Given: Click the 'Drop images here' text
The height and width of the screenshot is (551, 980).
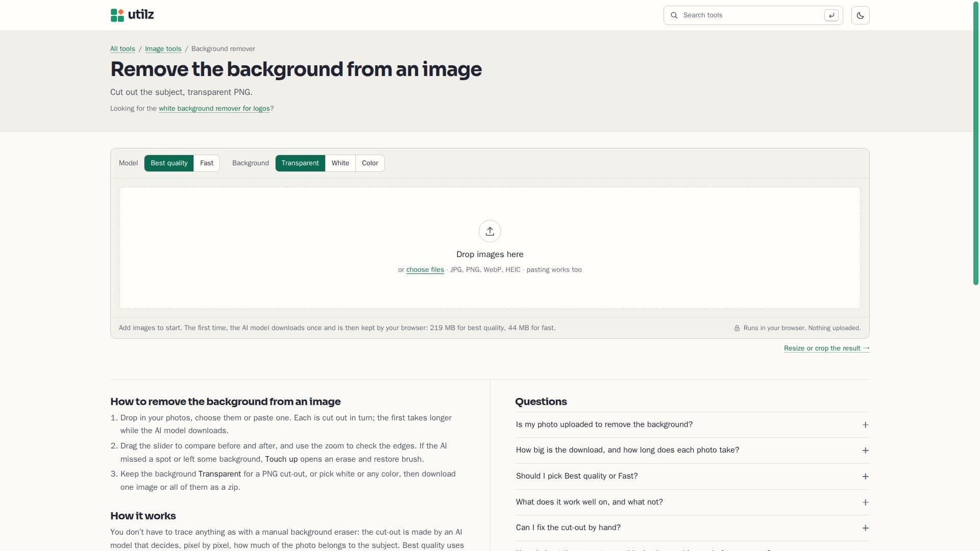Looking at the screenshot, I should (x=489, y=255).
